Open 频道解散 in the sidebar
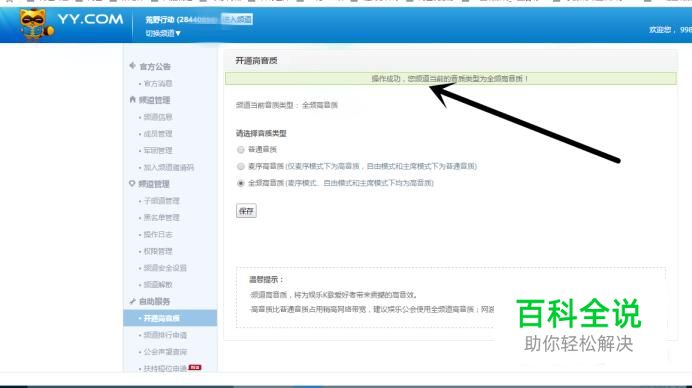This screenshot has width=692, height=388. pyautogui.click(x=158, y=285)
